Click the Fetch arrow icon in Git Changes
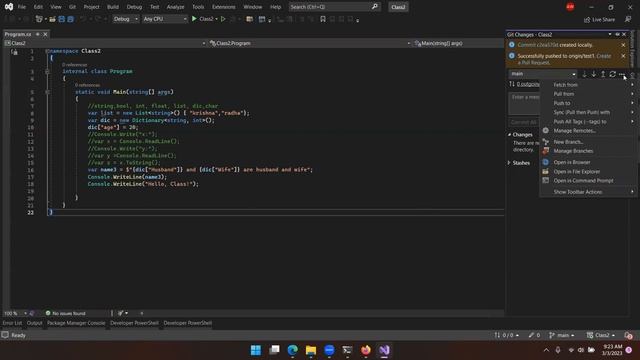Screen dimensions: 640x360 (584, 74)
